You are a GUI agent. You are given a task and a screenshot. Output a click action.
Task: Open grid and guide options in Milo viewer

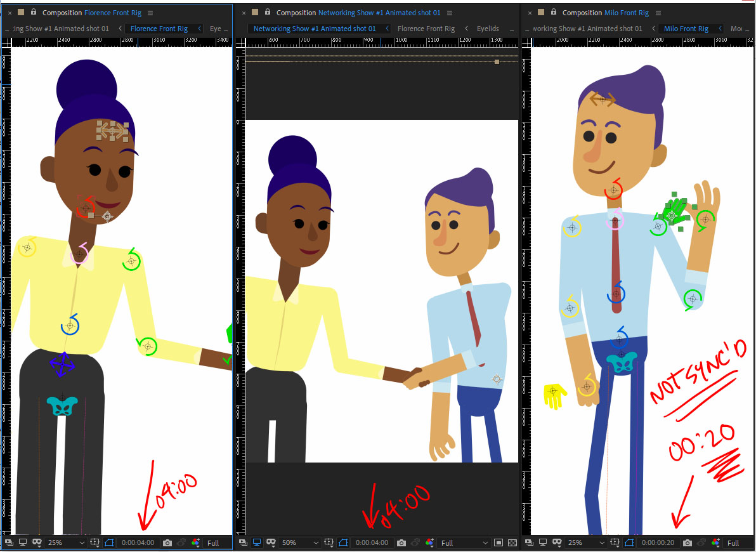[x=614, y=543]
